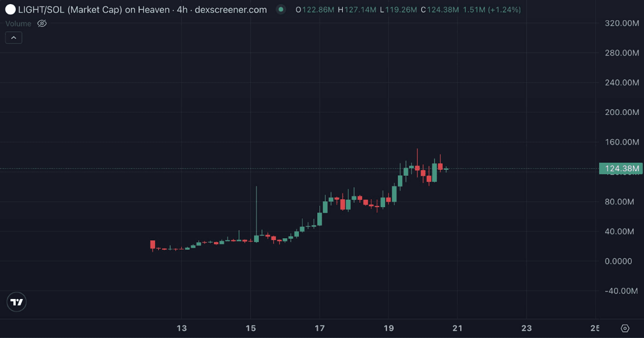
Task: Click the current price tag 124.38M
Action: point(621,168)
